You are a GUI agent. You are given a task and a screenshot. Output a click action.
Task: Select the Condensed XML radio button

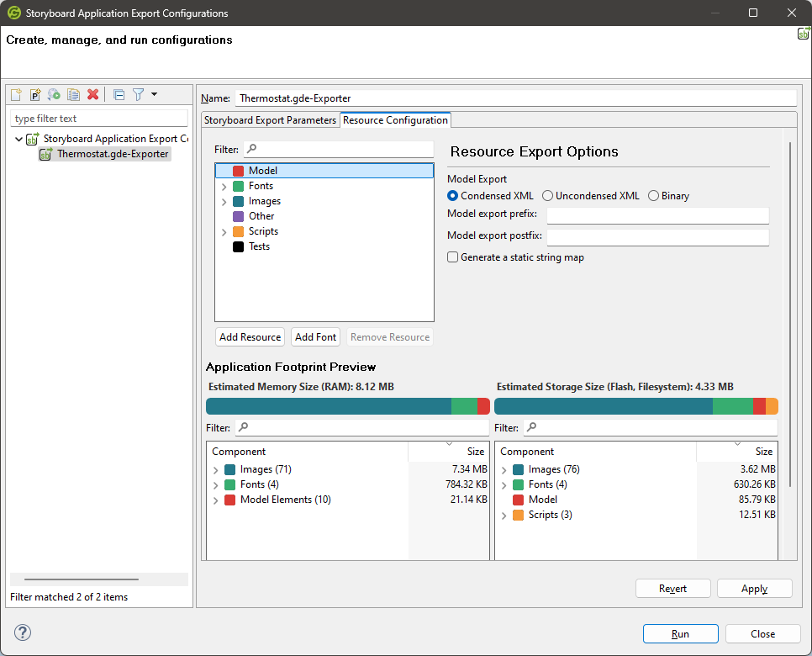point(452,196)
